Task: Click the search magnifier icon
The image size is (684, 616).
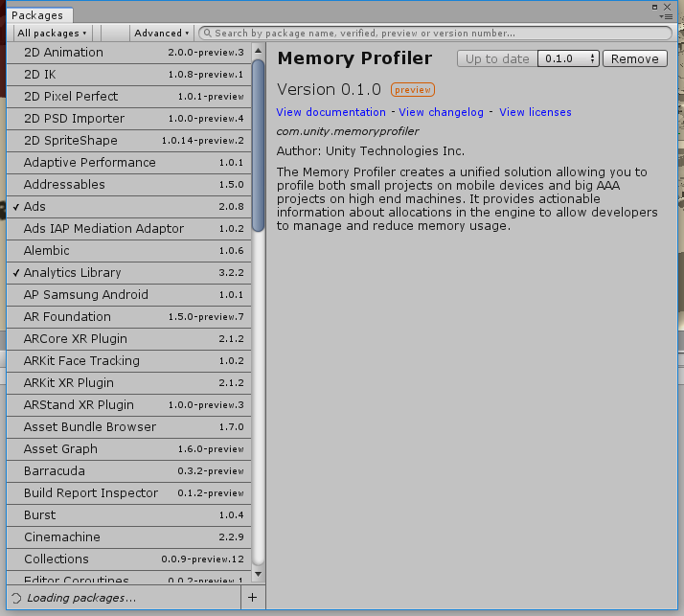Action: click(x=208, y=34)
